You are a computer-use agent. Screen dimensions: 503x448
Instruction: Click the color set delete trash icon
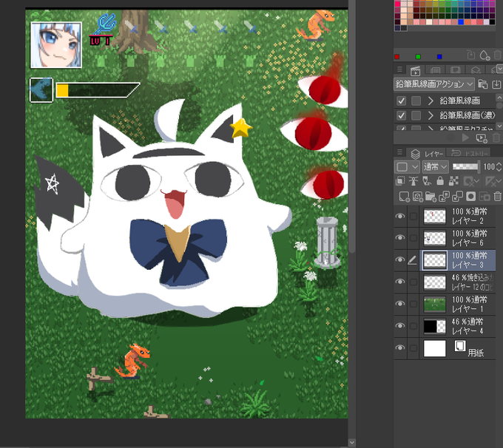pyautogui.click(x=498, y=55)
